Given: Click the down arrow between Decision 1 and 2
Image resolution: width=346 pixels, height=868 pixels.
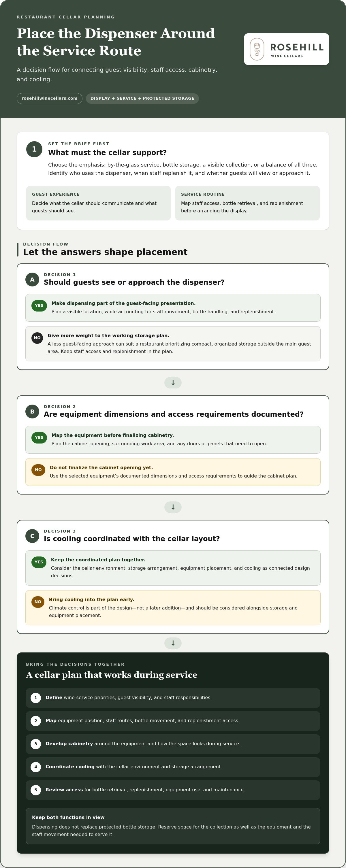Looking at the screenshot, I should [x=173, y=383].
